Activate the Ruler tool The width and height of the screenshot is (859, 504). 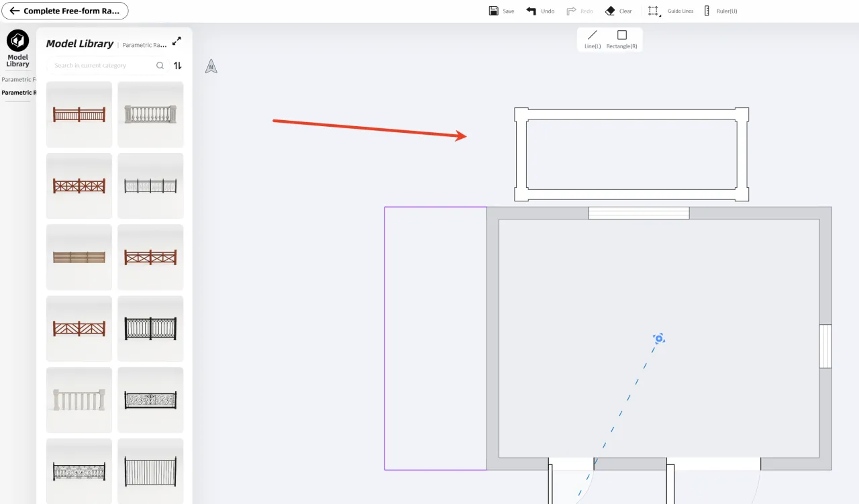707,11
